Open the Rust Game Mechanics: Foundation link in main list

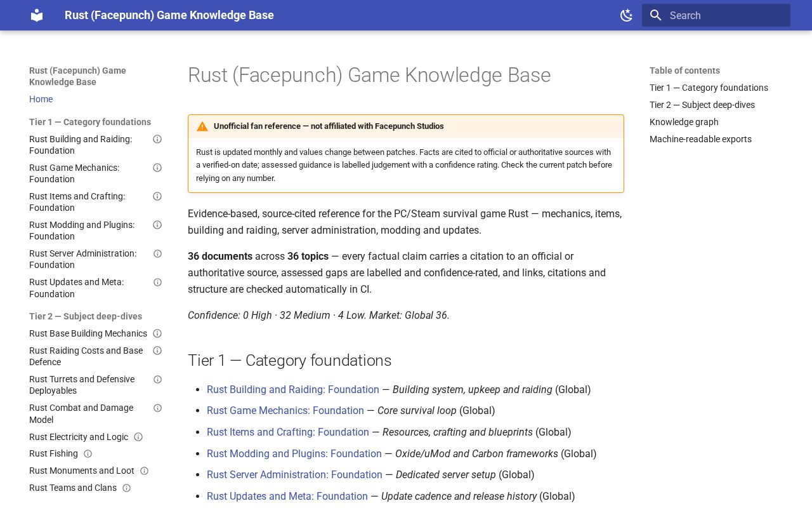[x=285, y=411]
